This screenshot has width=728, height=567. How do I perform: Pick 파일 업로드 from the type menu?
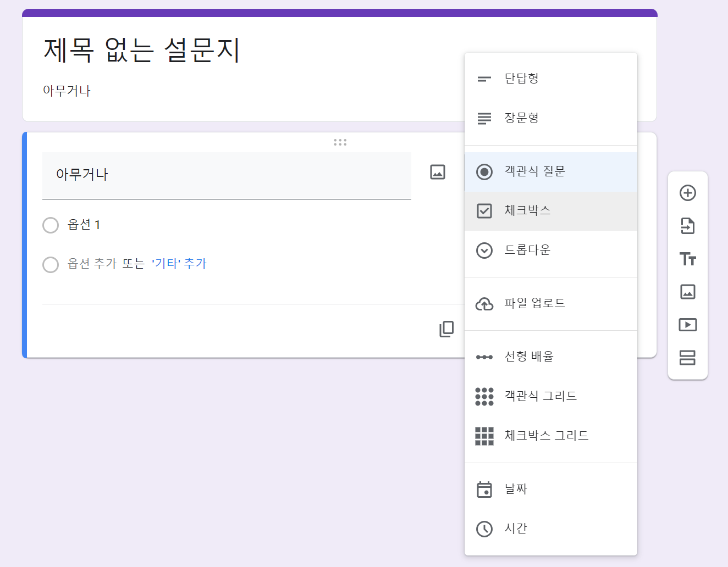click(x=551, y=304)
